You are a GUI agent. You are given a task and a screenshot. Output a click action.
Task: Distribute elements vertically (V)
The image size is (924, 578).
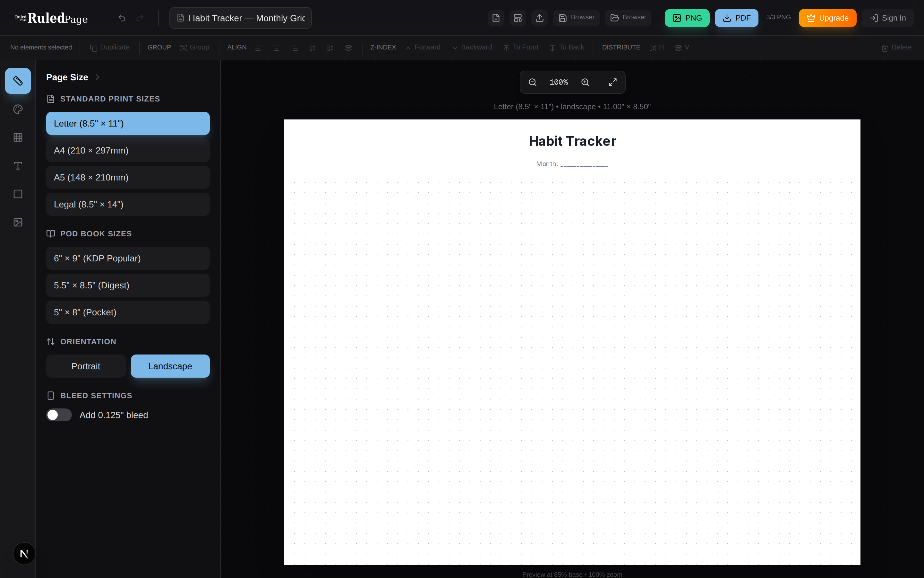click(682, 48)
